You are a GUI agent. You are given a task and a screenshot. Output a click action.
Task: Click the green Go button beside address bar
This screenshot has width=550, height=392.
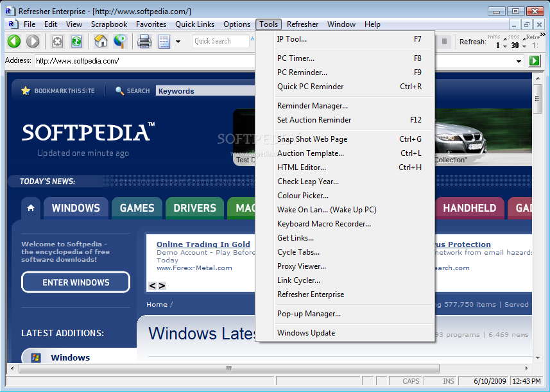click(x=534, y=61)
